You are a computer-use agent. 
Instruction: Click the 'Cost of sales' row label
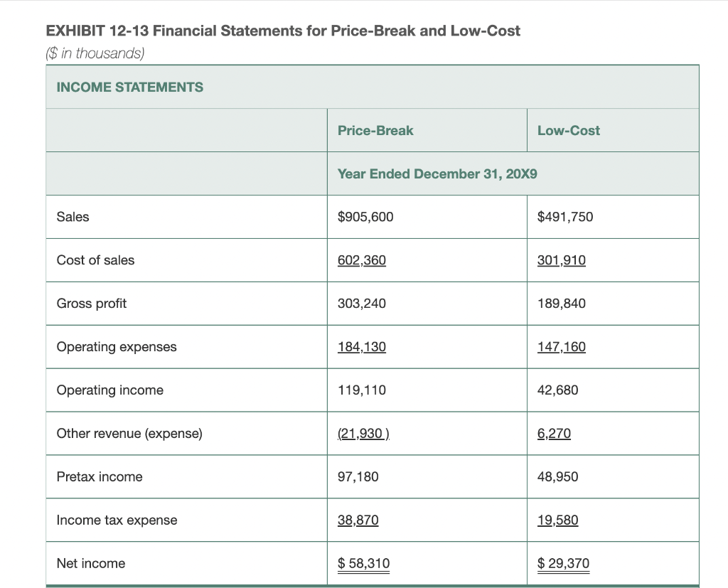click(96, 260)
